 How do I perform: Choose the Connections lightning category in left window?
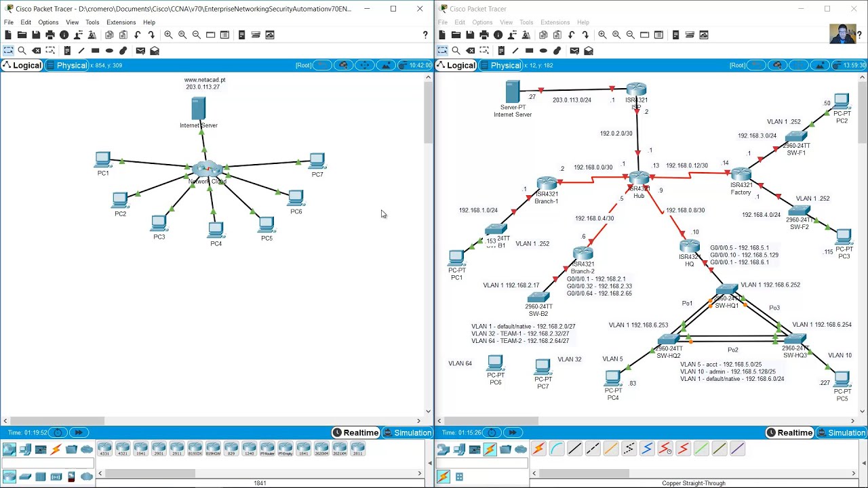56,449
